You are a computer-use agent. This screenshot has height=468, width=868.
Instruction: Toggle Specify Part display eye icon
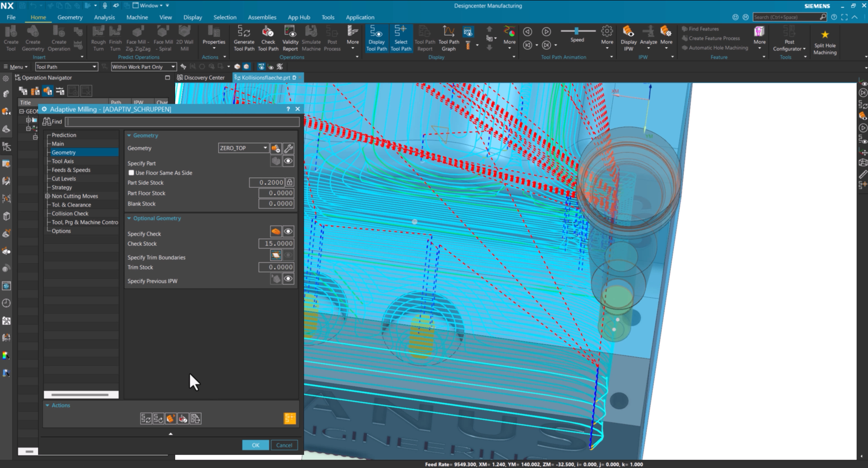[x=288, y=161]
